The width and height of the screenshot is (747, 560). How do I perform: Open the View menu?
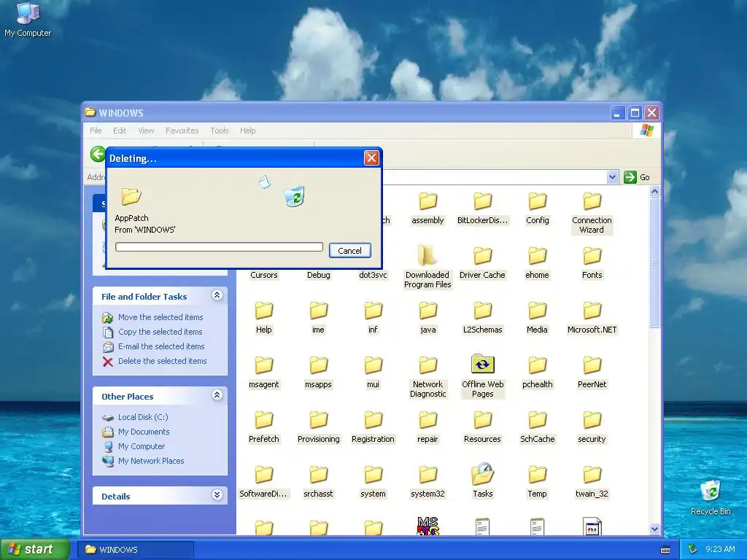coord(146,131)
